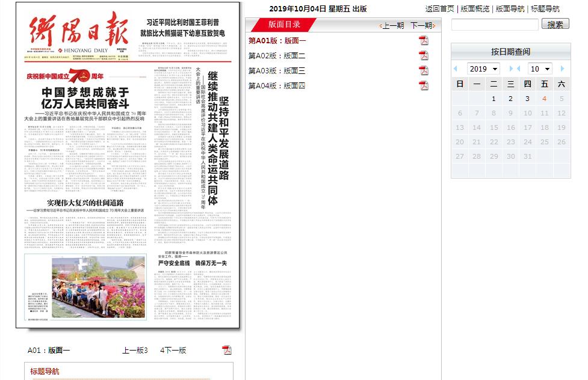588x380 pixels.
Task: Open 第A02版：版面二 in page list
Action: point(277,55)
